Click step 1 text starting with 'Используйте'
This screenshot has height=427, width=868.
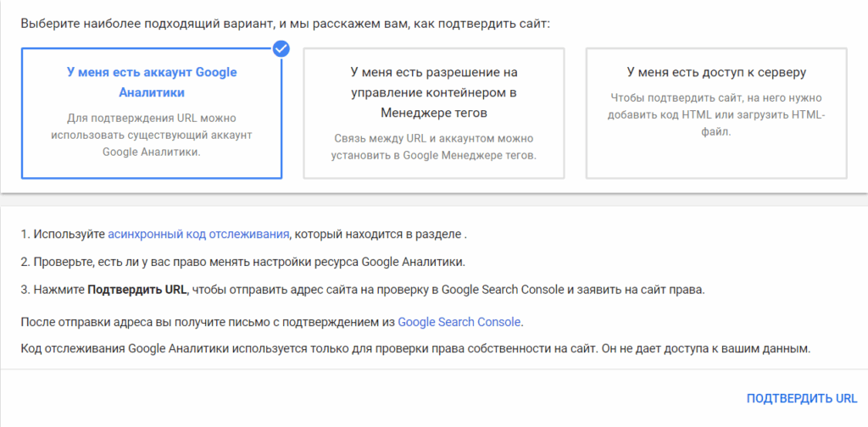[x=64, y=234]
